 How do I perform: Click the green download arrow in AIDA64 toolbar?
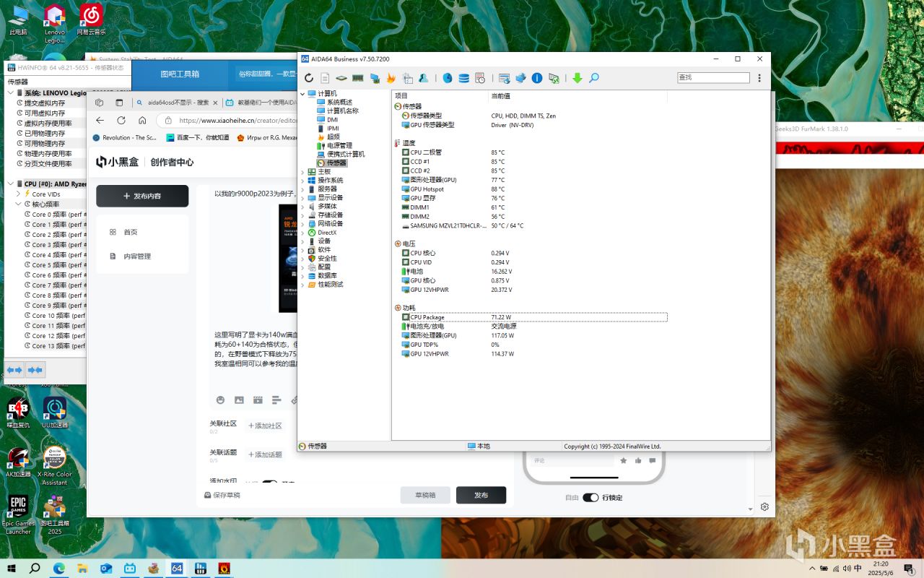(577, 78)
